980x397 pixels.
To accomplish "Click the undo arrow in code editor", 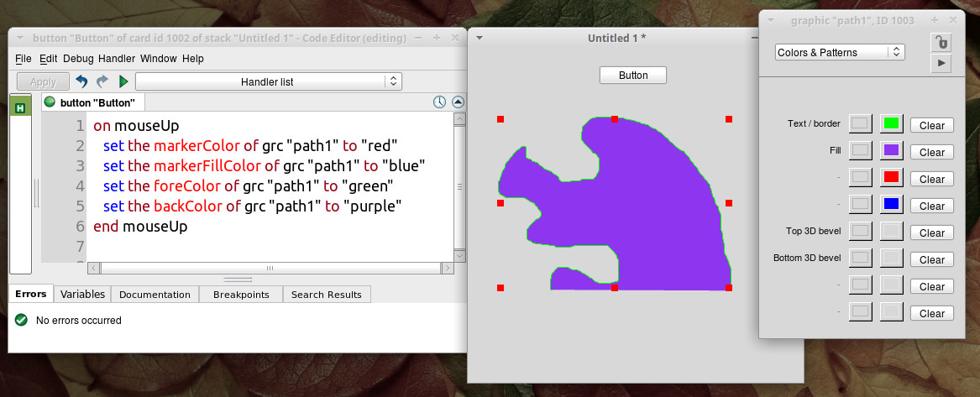I will [81, 81].
